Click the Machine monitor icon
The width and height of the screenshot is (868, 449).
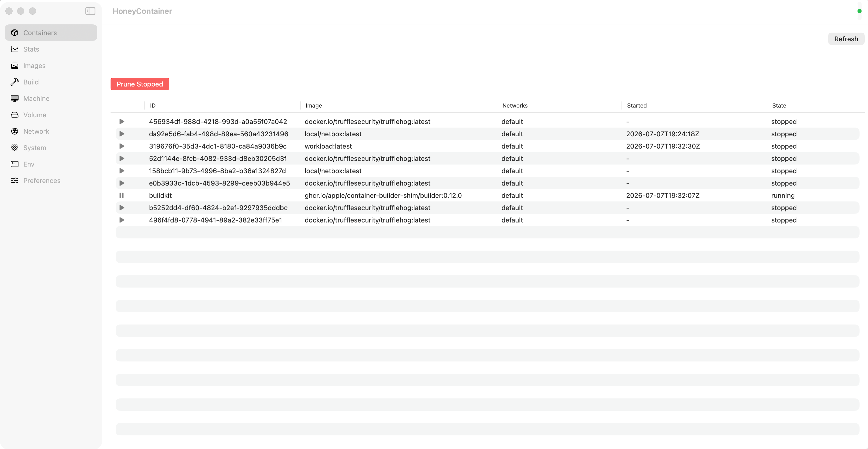[14, 99]
